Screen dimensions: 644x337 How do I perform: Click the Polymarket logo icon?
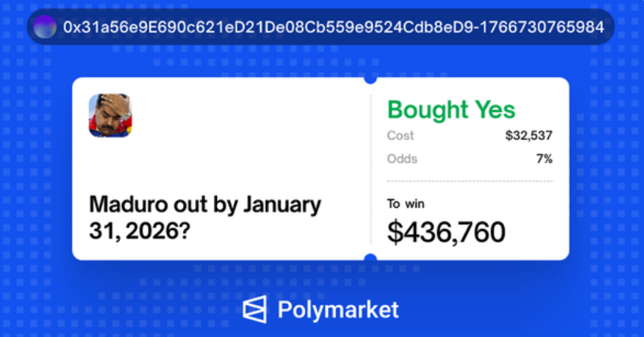click(256, 309)
